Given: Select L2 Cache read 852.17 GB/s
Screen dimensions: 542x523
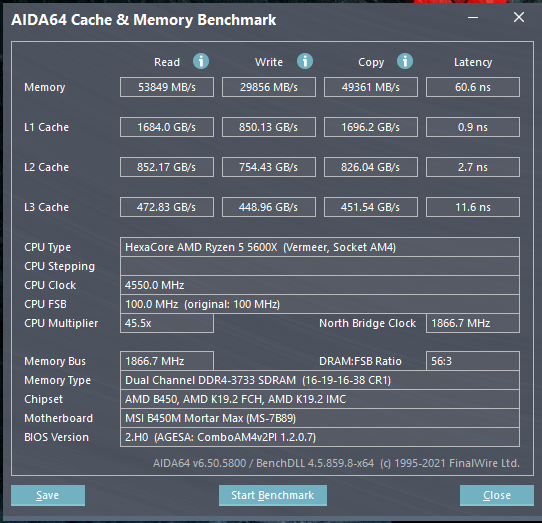Looking at the screenshot, I should click(167, 167).
